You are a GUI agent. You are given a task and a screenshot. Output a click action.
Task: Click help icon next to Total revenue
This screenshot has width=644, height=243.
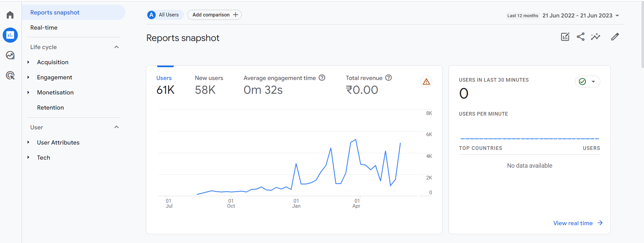point(388,78)
